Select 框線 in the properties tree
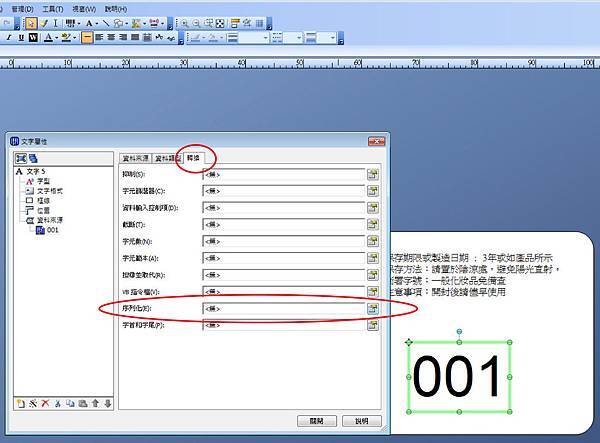The width and height of the screenshot is (600, 443). [43, 200]
